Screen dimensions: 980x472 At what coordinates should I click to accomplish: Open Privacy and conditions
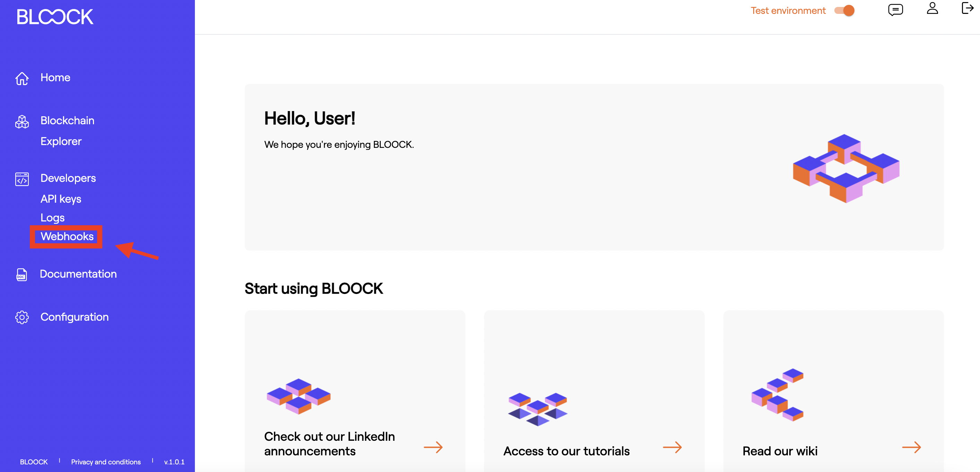click(x=106, y=462)
